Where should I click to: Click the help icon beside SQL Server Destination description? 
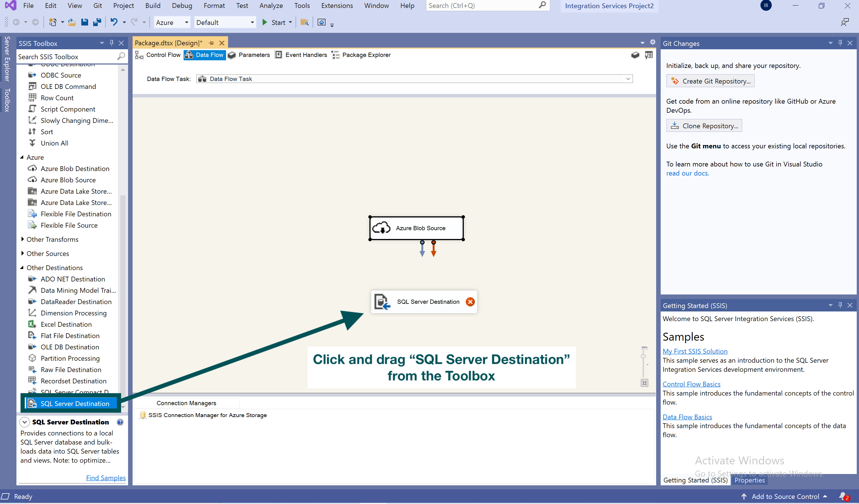click(120, 422)
